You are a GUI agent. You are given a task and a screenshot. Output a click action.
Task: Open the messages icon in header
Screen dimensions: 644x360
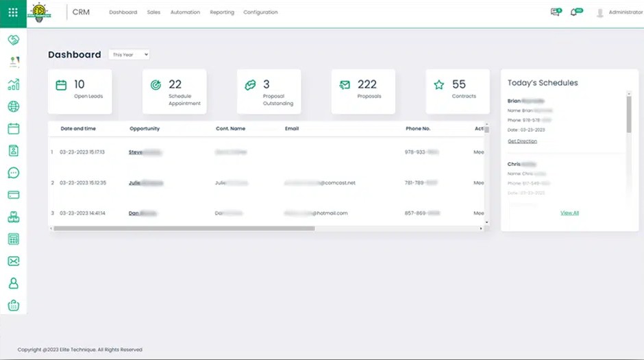coord(555,12)
